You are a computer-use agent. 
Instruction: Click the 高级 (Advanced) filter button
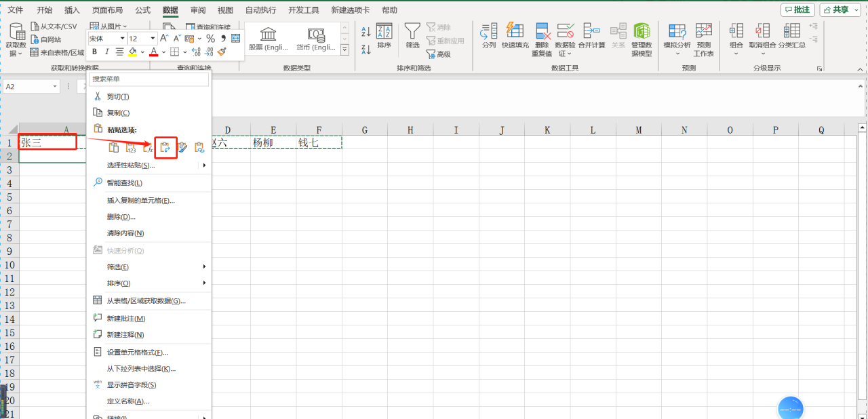click(x=438, y=54)
